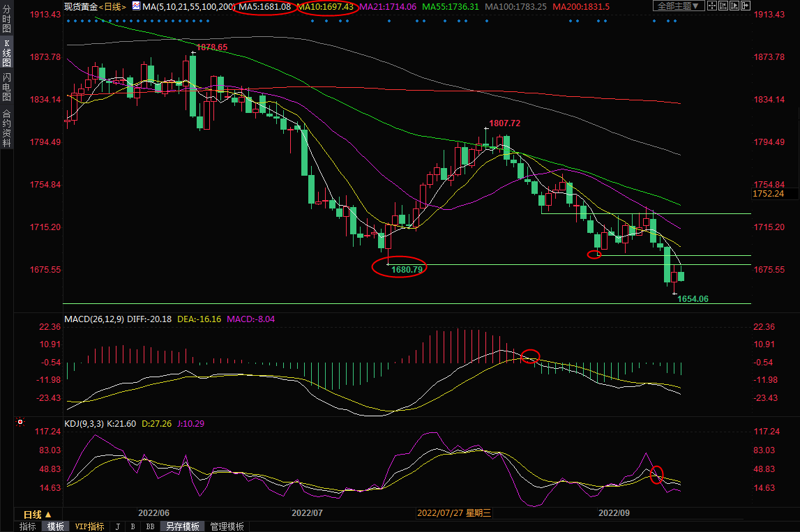
Task: Expand the 日线 period selector
Action: point(38,515)
